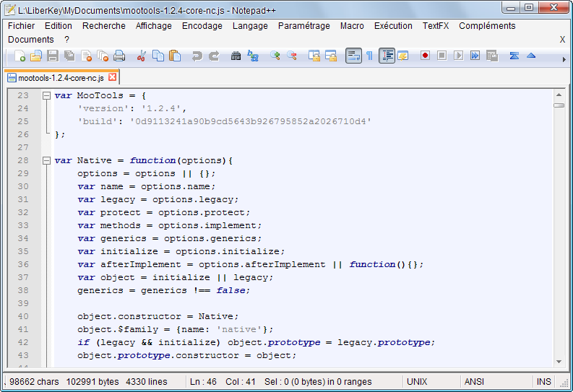Stop macro recording with square icon

point(441,56)
